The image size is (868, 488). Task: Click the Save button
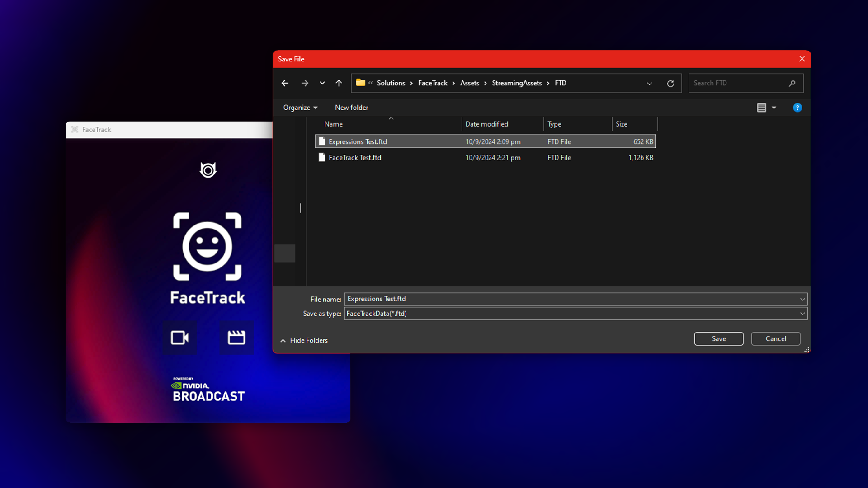coord(719,339)
